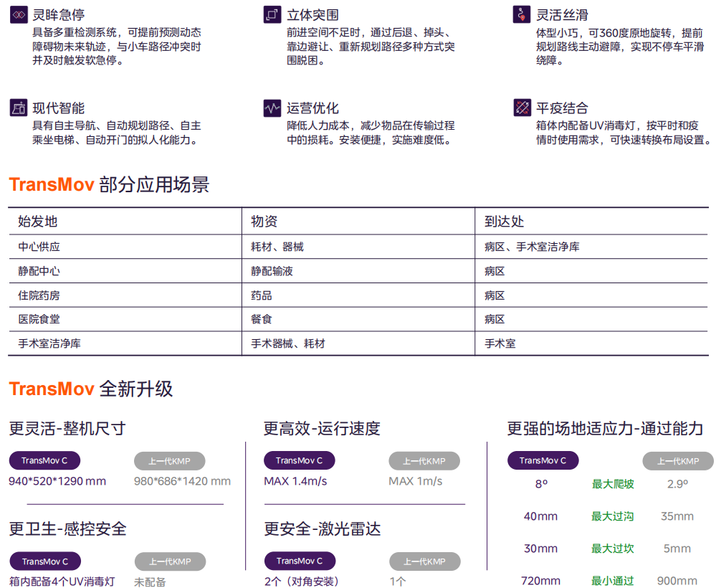Select the 医院食堂 table cell
This screenshot has width=721, height=588.
(x=39, y=319)
